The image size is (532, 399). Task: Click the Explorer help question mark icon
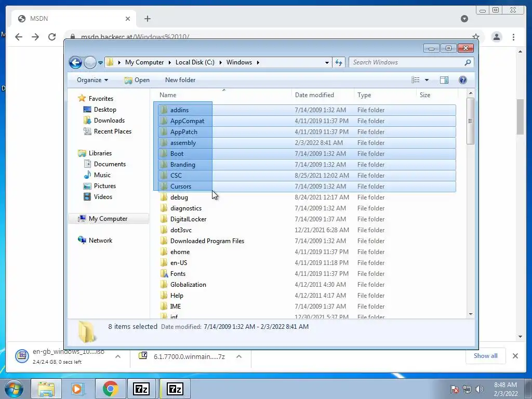(x=462, y=80)
